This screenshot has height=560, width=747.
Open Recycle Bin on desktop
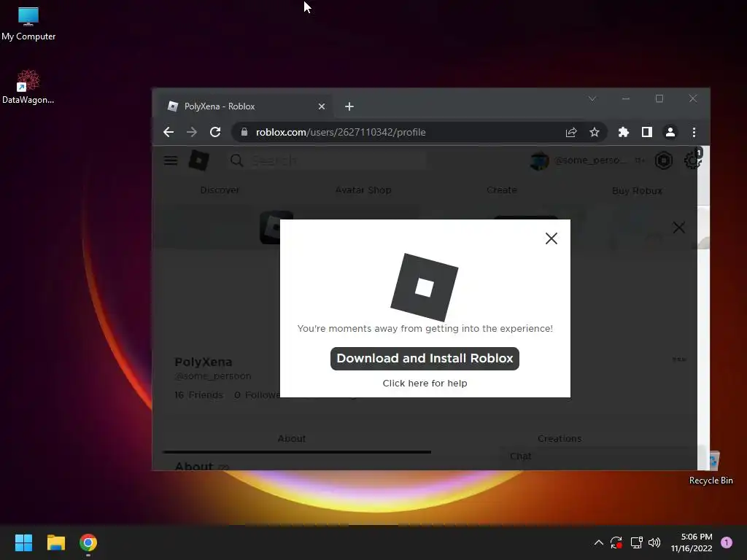click(x=711, y=469)
